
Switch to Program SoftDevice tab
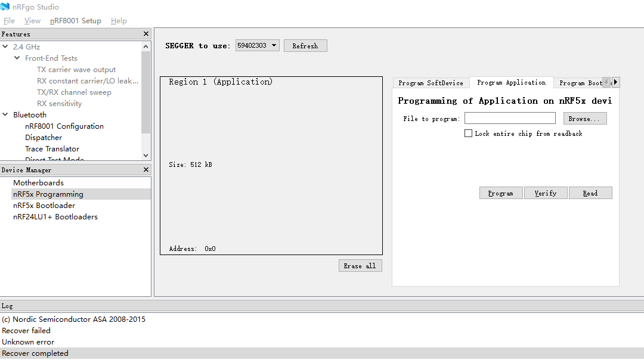[x=431, y=83]
